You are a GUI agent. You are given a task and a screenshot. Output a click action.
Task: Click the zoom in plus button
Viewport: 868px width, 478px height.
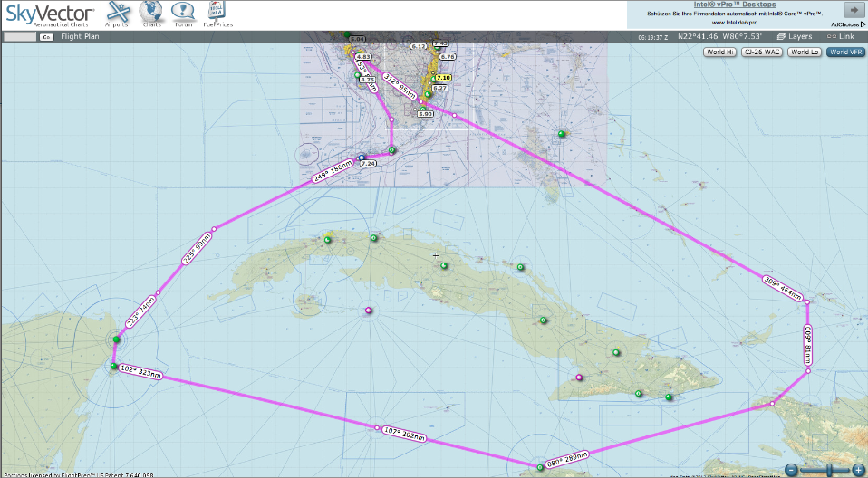coord(857,469)
